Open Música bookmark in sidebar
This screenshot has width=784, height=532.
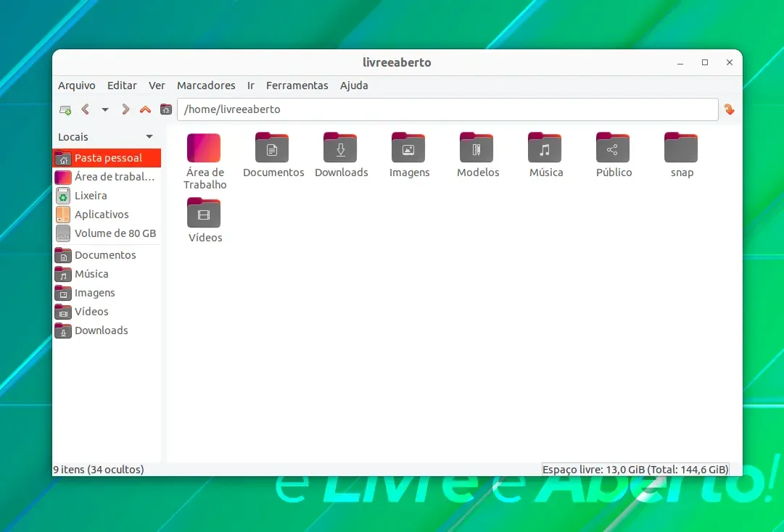[107, 274]
